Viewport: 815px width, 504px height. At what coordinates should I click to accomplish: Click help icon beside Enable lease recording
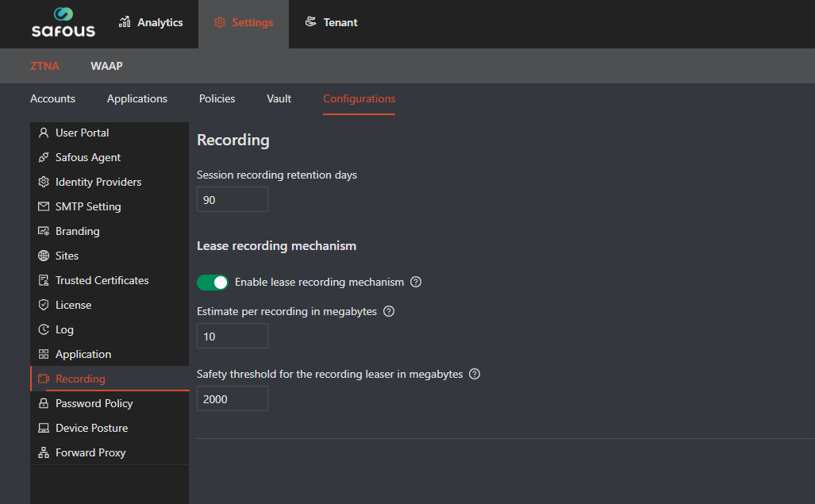click(416, 283)
